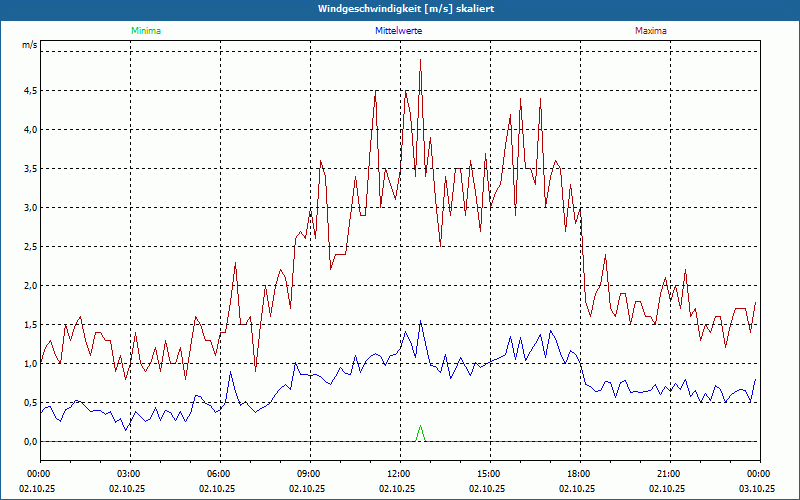Click the 4,5 y-axis value
Image resolution: width=800 pixels, height=500 pixels.
(31, 91)
